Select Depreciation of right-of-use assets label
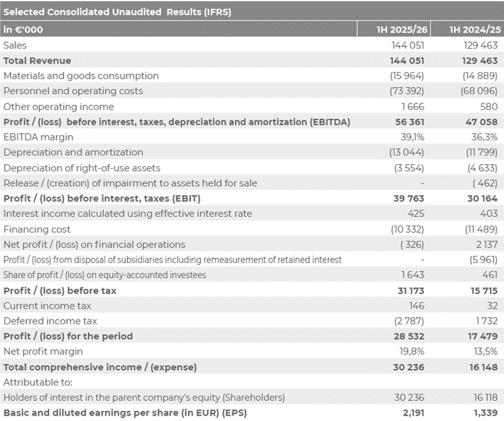Screen dimensions: 504x421 [x=82, y=168]
